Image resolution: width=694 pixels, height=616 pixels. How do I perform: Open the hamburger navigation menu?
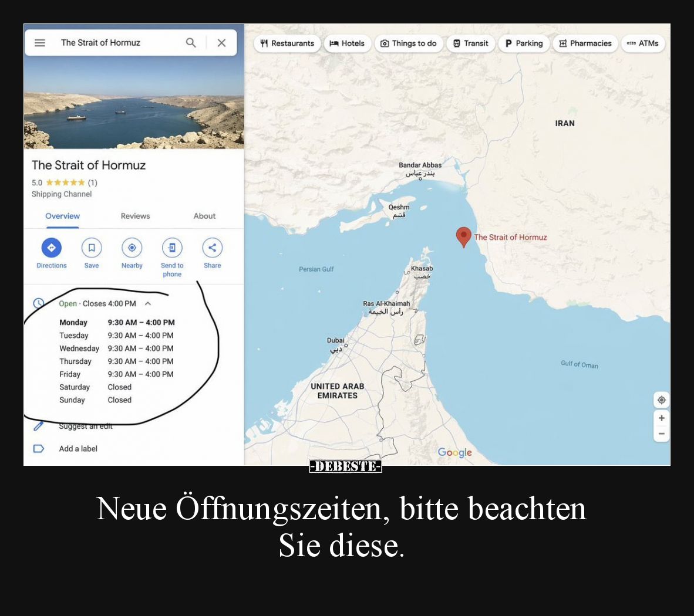40,42
